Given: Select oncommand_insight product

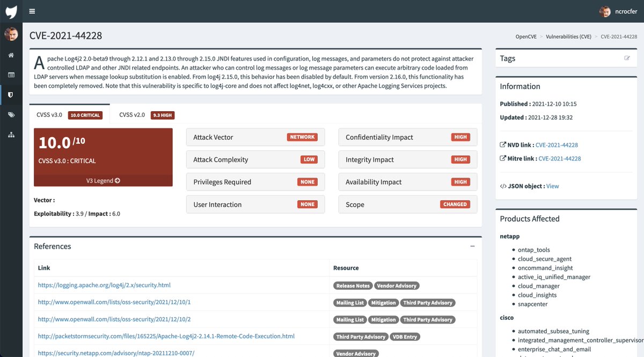Looking at the screenshot, I should 545,268.
